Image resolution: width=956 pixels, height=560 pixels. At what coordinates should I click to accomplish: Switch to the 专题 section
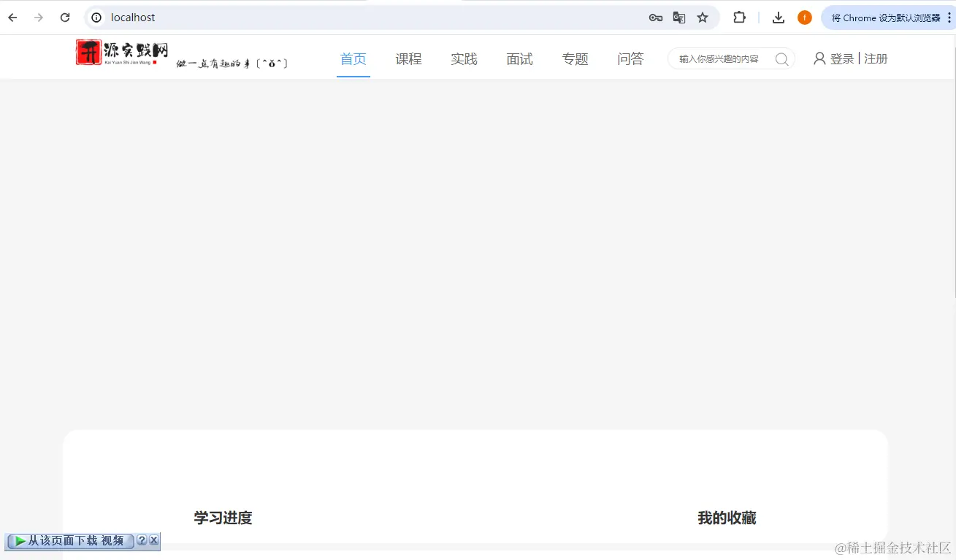tap(575, 59)
